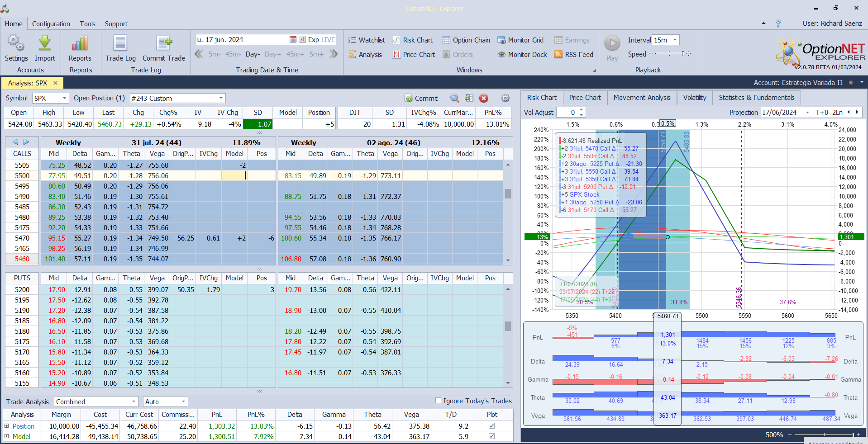This screenshot has height=444, width=868.
Task: Switch to the Volatility tab
Action: [x=695, y=98]
